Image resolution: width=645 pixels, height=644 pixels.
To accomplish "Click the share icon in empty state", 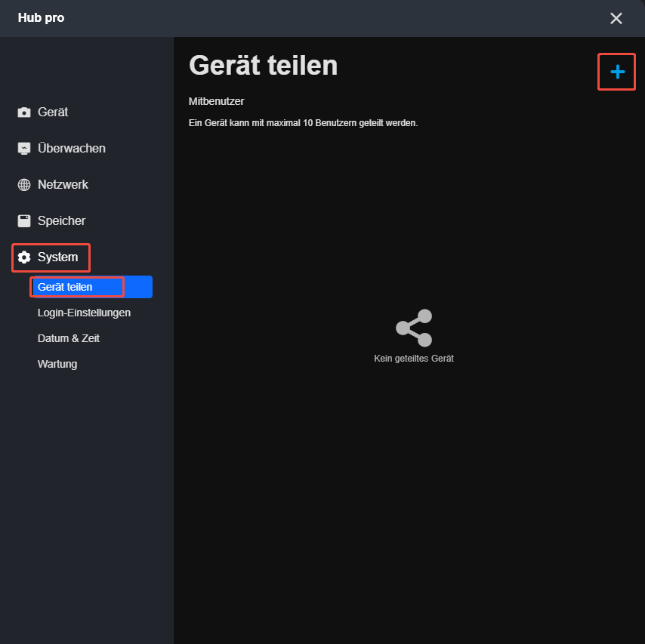I will pos(413,328).
